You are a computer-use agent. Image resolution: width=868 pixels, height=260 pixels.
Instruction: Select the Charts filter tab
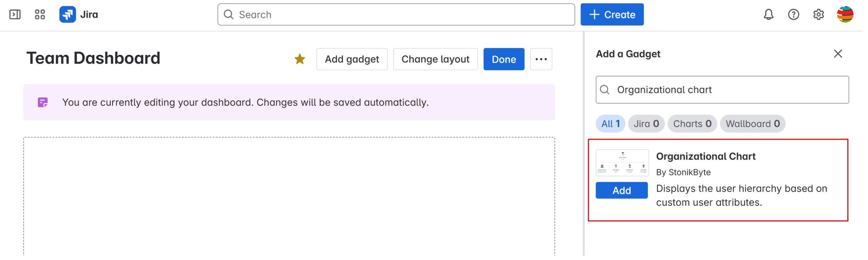coord(692,124)
